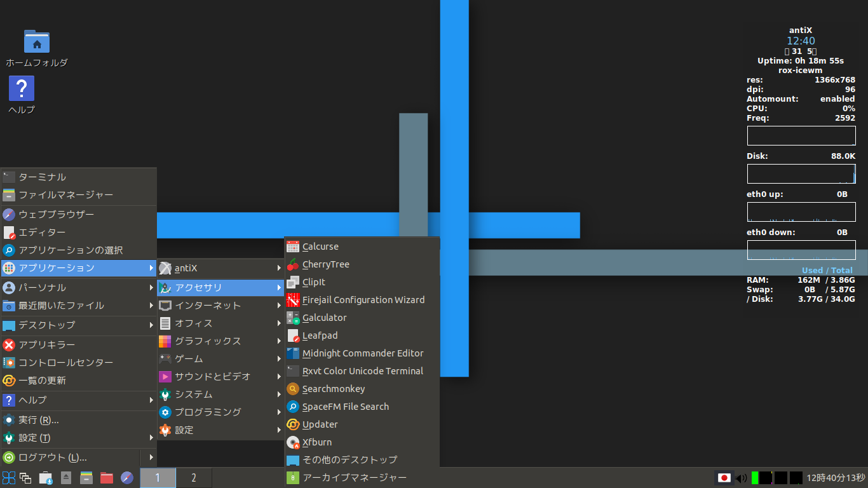The image size is (868, 488).
Task: Open アーカイブマネージャー
Action: pos(362,477)
